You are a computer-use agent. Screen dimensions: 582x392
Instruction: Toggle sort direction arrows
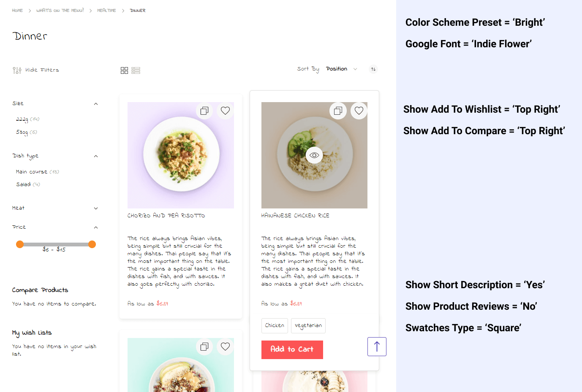(373, 69)
